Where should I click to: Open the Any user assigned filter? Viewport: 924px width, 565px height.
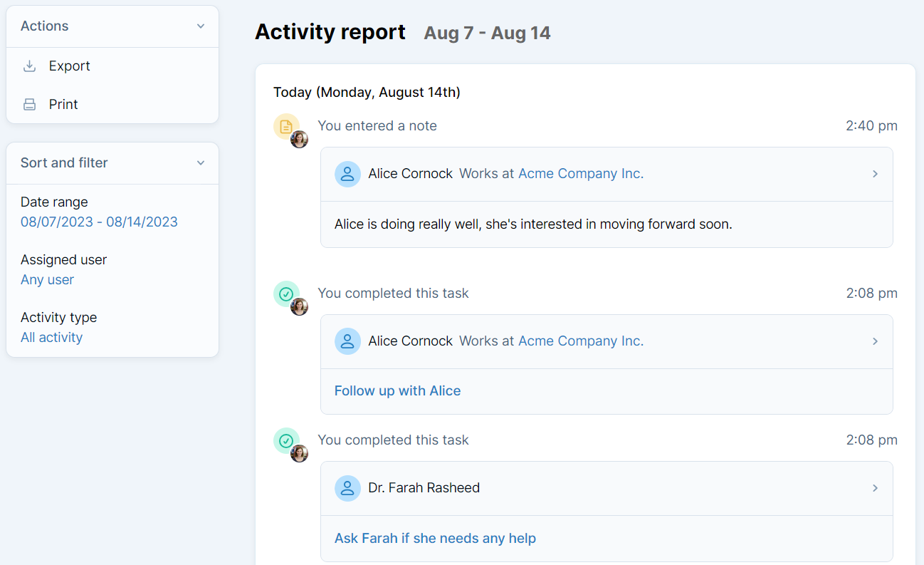point(47,279)
